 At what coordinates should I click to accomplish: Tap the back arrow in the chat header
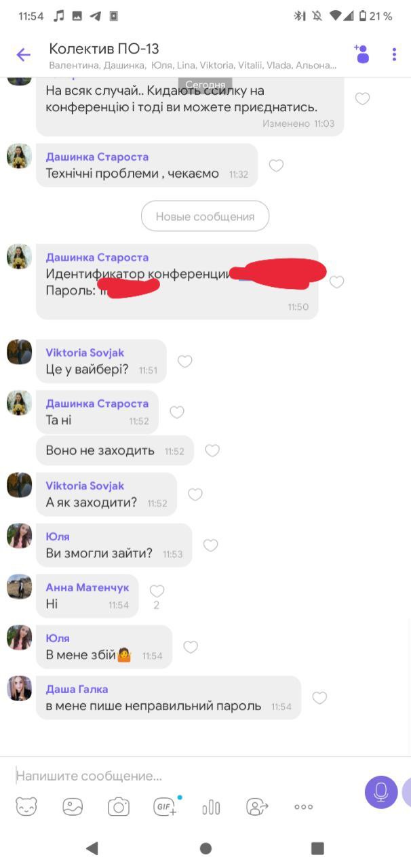click(23, 55)
